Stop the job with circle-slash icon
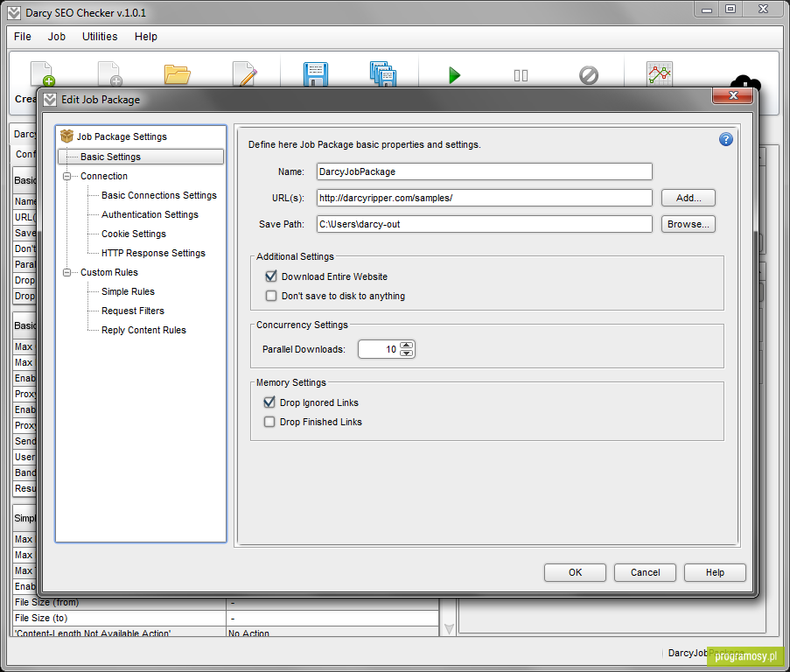 click(589, 75)
